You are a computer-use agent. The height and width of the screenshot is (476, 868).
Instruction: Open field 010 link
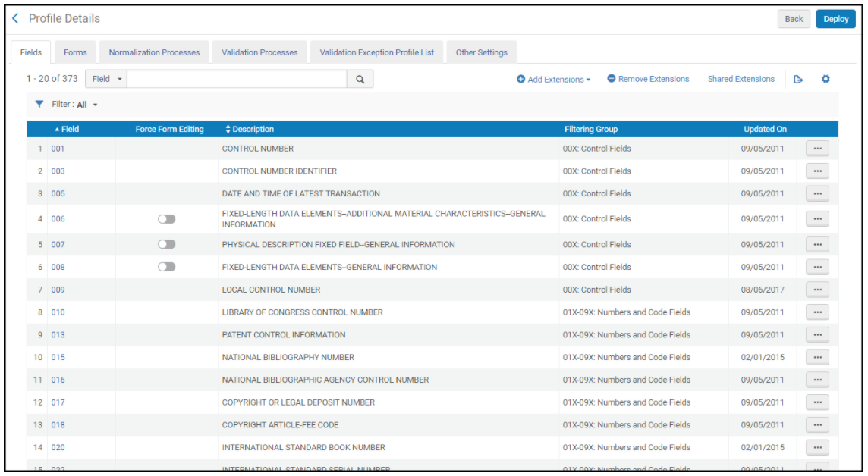pyautogui.click(x=58, y=312)
